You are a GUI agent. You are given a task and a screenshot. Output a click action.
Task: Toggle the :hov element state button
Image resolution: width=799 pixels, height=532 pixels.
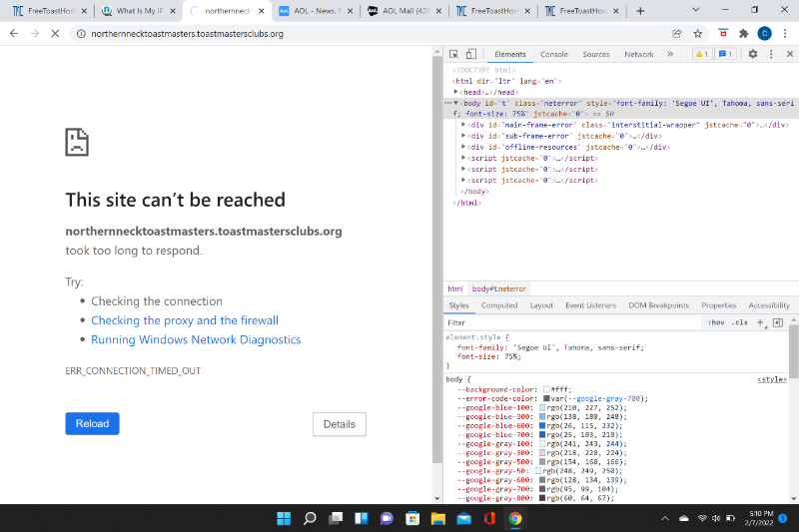click(x=716, y=322)
